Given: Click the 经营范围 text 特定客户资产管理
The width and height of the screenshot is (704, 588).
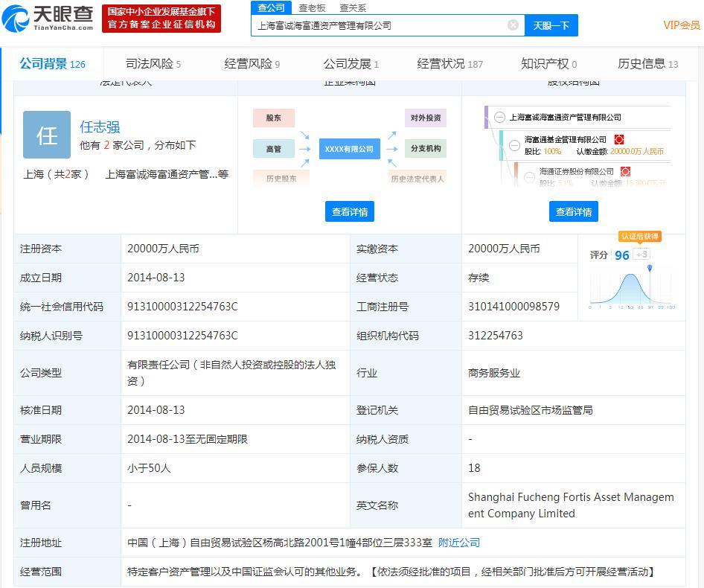Looking at the screenshot, I should (169, 572).
